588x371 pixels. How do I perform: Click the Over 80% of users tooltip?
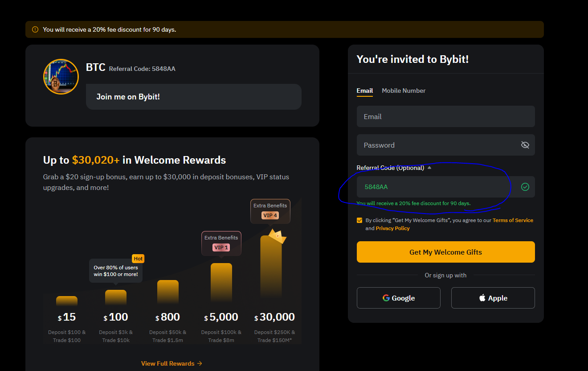(116, 271)
